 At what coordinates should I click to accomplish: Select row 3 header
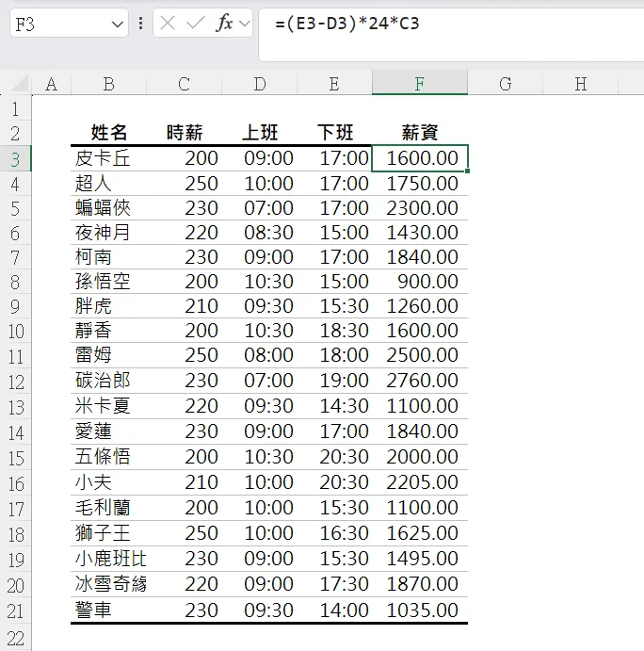point(16,158)
